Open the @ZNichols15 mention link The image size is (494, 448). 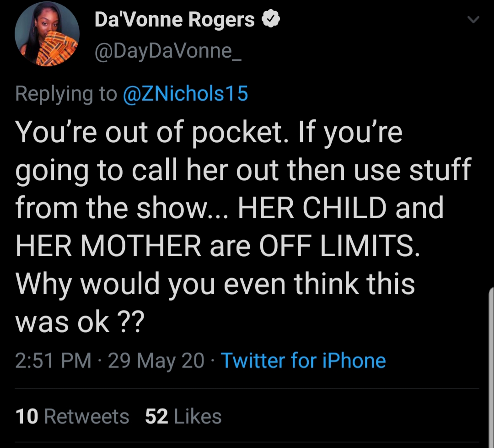(x=186, y=94)
